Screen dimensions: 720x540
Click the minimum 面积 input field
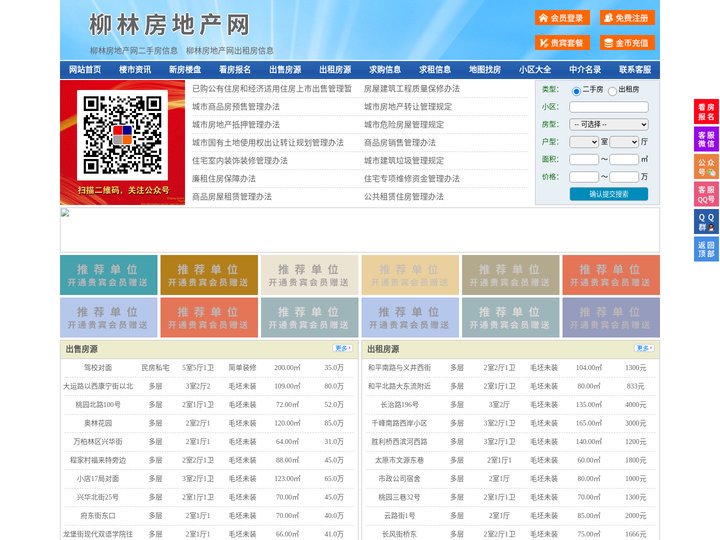click(x=584, y=159)
